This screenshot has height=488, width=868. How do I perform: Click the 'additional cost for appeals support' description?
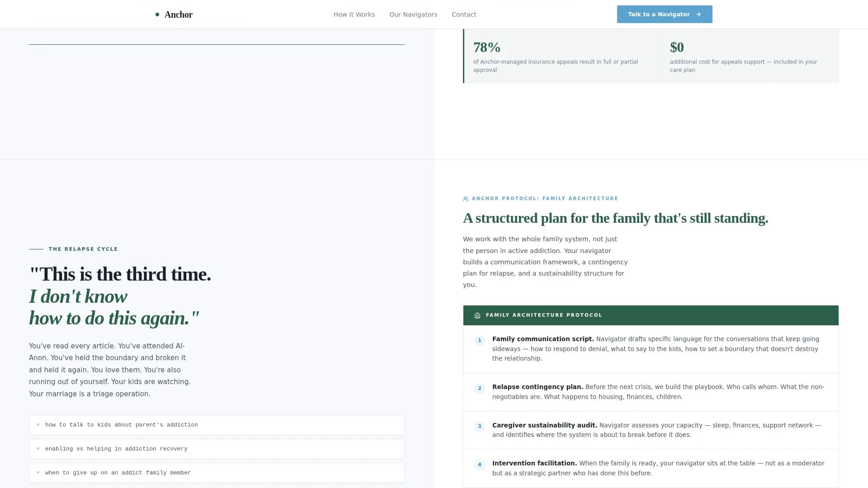coord(744,66)
